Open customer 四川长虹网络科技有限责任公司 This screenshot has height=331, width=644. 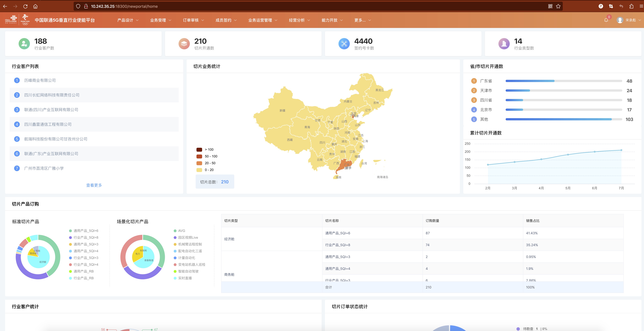(x=52, y=95)
